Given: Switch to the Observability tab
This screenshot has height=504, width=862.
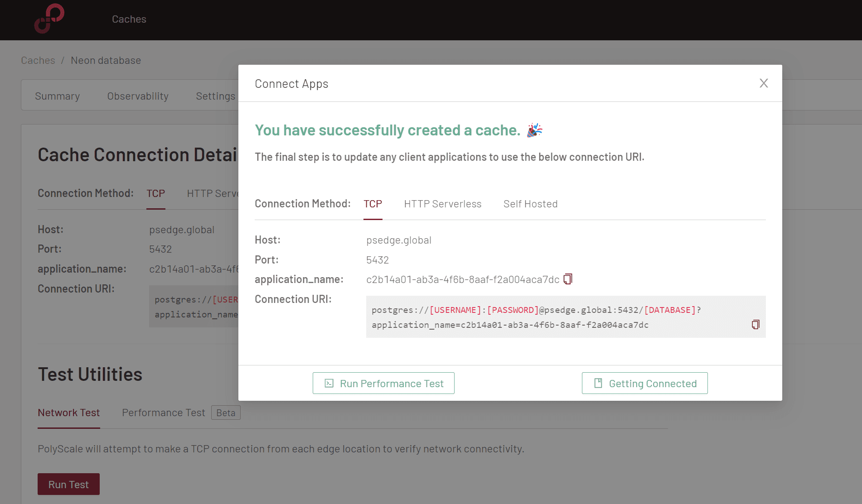Looking at the screenshot, I should click(138, 96).
